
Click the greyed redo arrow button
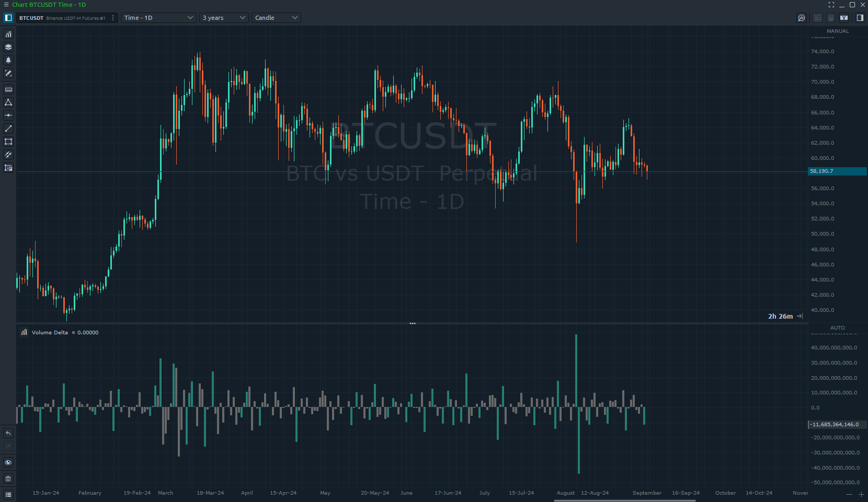[x=8, y=446]
